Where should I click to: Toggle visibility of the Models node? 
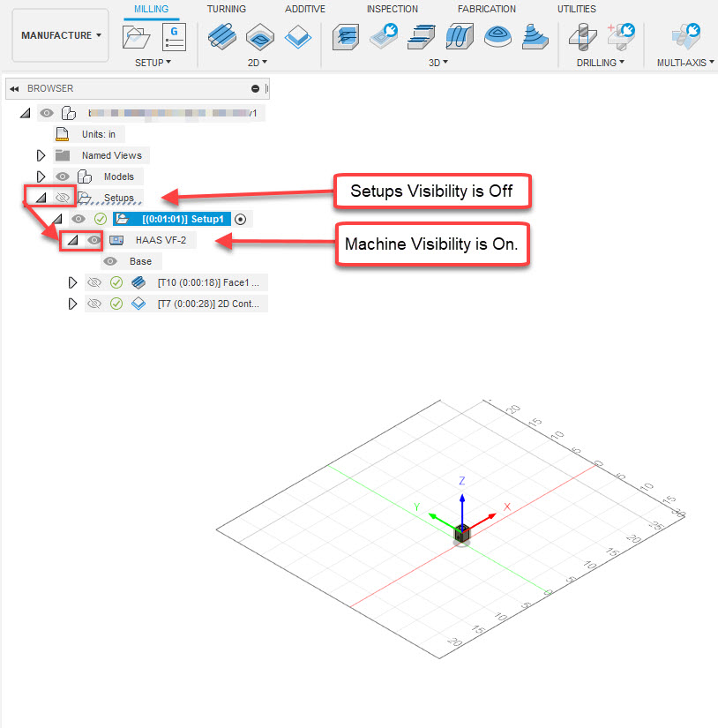[63, 176]
